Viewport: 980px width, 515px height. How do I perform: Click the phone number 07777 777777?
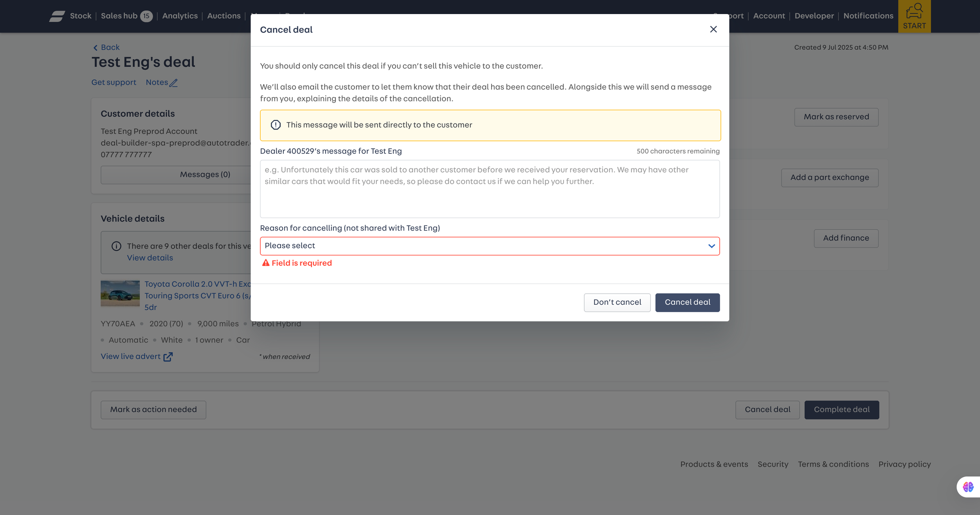[126, 155]
